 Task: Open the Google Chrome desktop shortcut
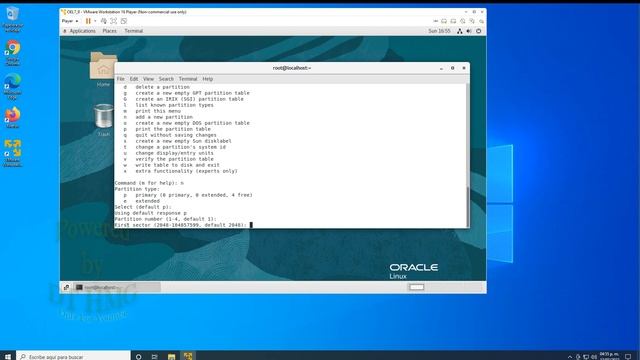[13, 53]
